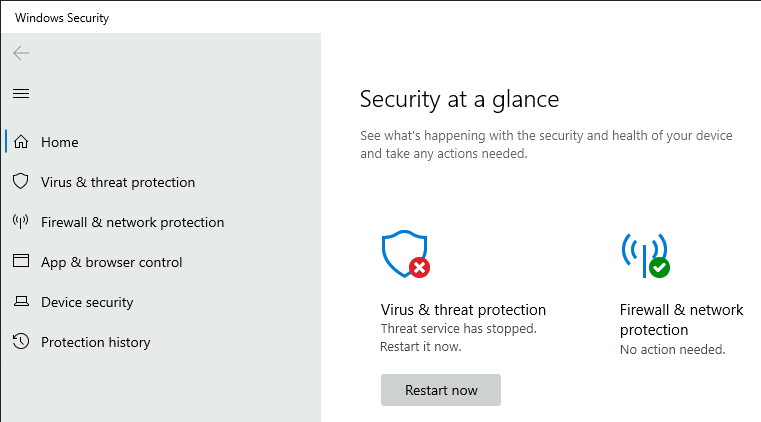Open the Virus & threat protection tile heading
The height and width of the screenshot is (422, 761).
(463, 310)
